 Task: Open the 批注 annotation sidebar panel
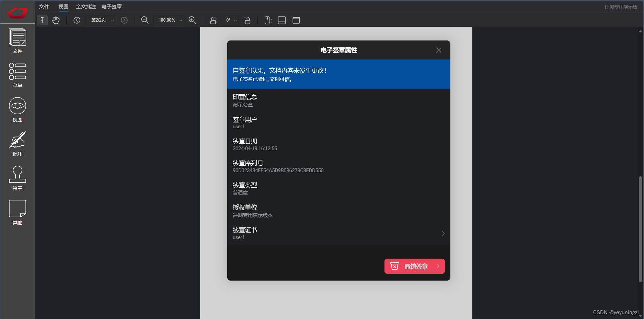[18, 144]
